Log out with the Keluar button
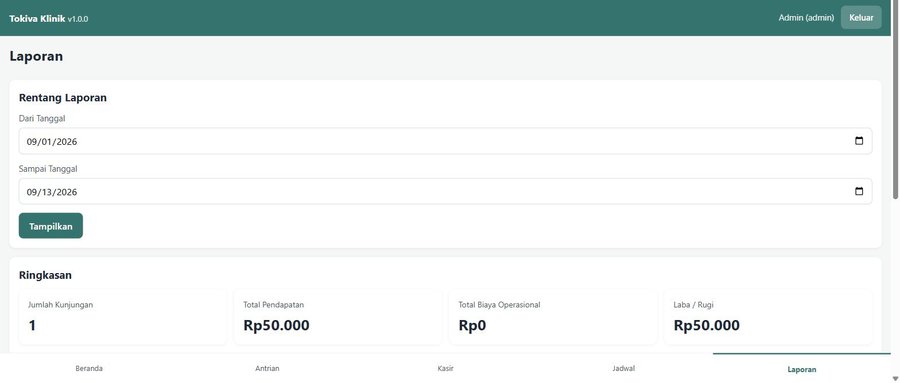Image resolution: width=900 pixels, height=383 pixels. [861, 18]
